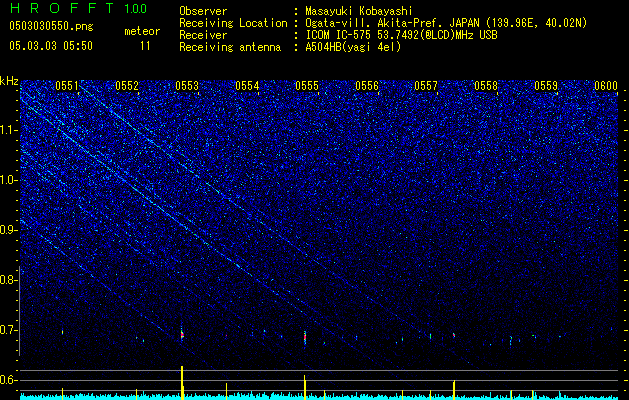629x400 pixels.
Task: Click the HROFFT 1.00 title text
Action: click(x=78, y=8)
